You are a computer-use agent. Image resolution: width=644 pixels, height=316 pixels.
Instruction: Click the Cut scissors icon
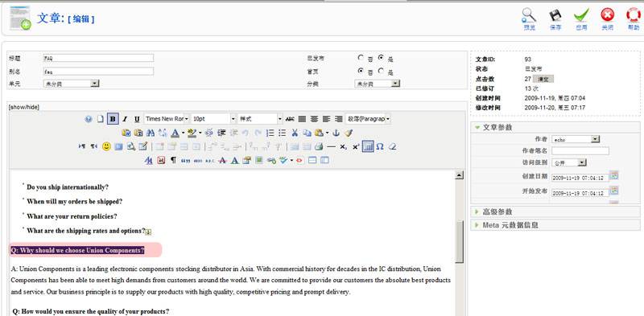click(295, 133)
